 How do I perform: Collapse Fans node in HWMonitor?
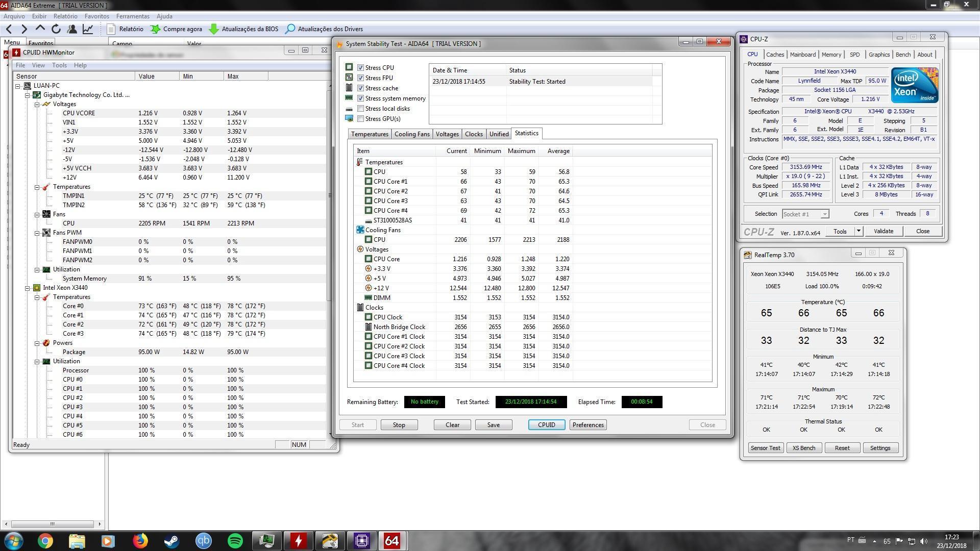point(37,214)
